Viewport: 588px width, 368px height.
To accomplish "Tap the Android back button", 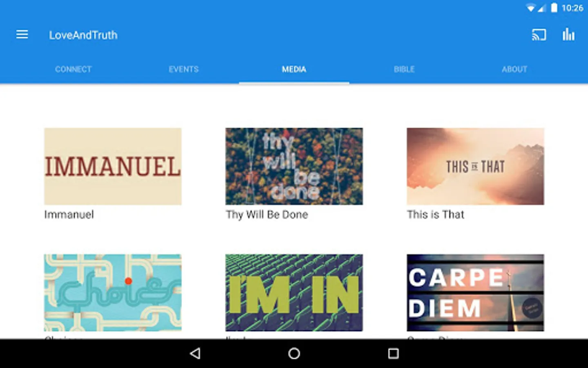I will [x=195, y=353].
